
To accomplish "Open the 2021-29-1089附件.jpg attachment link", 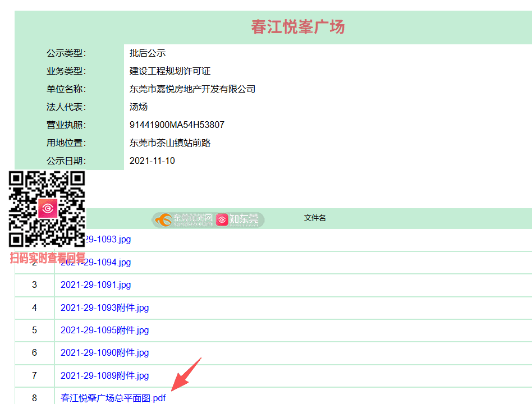I will (x=104, y=375).
